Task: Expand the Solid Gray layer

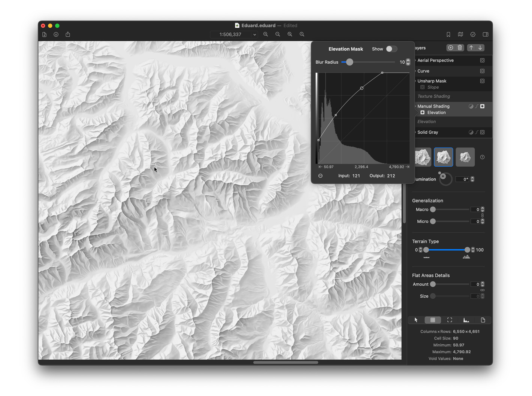Action: click(x=415, y=132)
